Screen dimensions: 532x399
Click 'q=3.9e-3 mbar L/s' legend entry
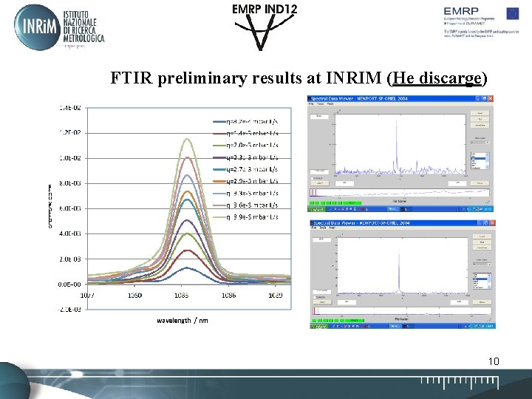click(245, 217)
